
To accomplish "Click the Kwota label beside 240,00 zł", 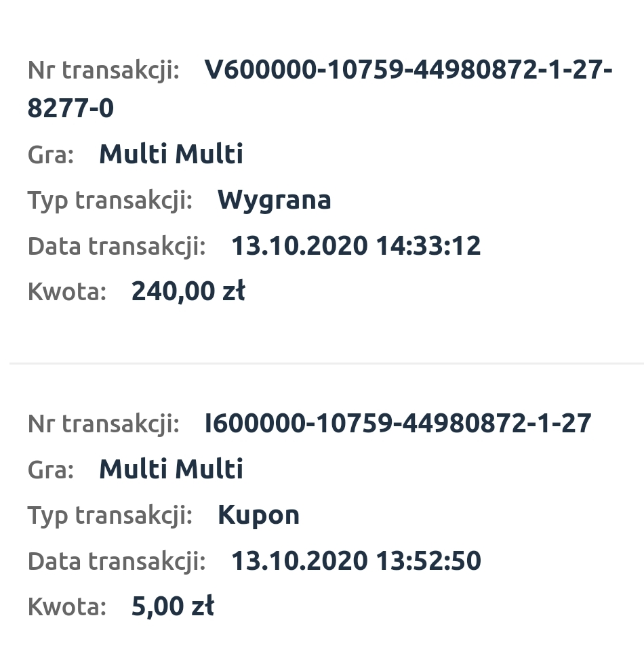I will [x=67, y=292].
